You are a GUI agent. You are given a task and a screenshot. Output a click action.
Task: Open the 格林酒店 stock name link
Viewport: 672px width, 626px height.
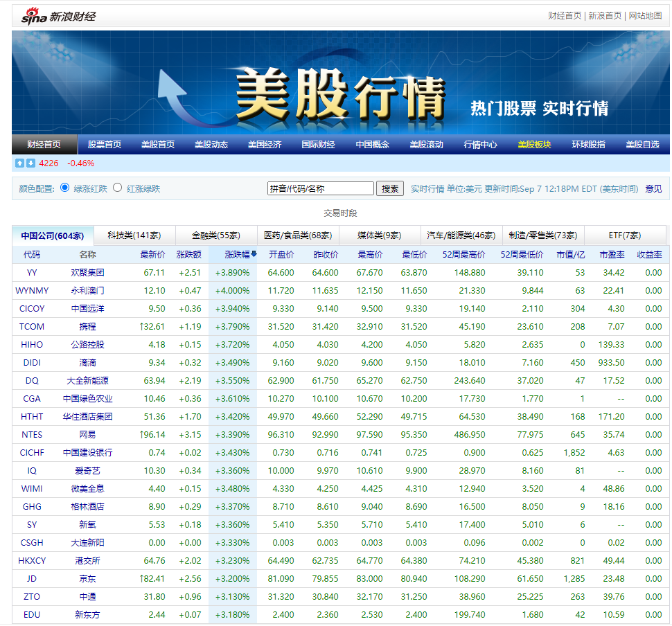pos(87,506)
